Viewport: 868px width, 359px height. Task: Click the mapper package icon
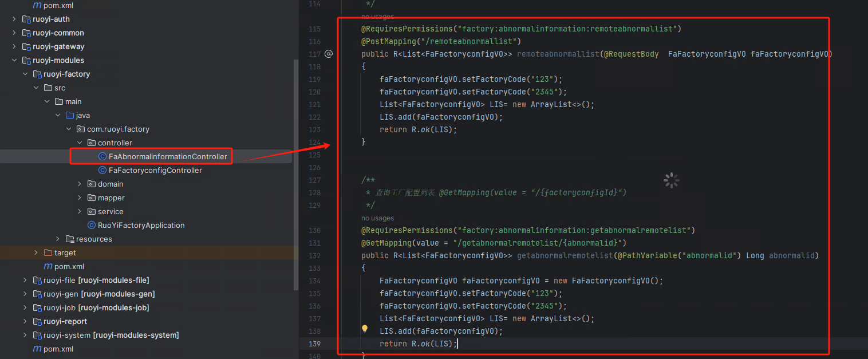92,198
